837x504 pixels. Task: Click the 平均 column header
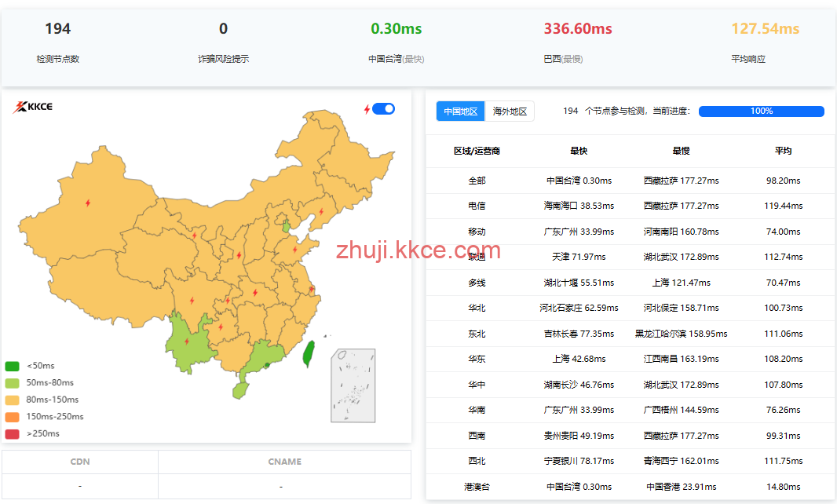click(783, 151)
